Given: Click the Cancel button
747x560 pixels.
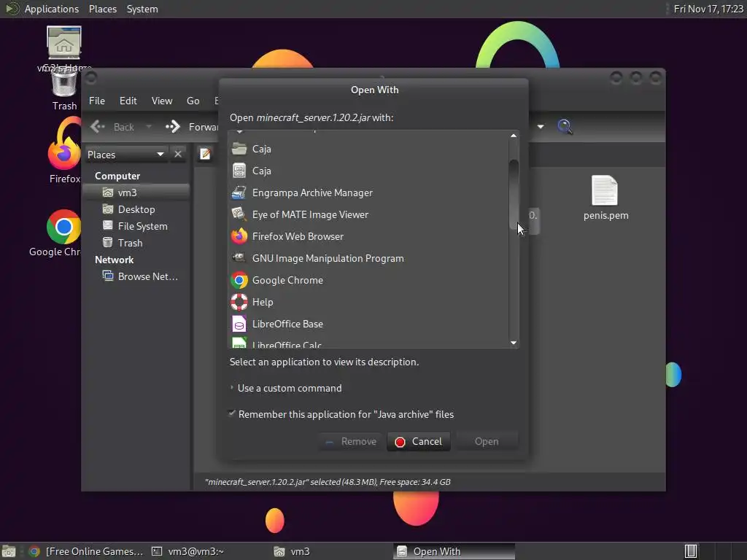Looking at the screenshot, I should coord(418,441).
